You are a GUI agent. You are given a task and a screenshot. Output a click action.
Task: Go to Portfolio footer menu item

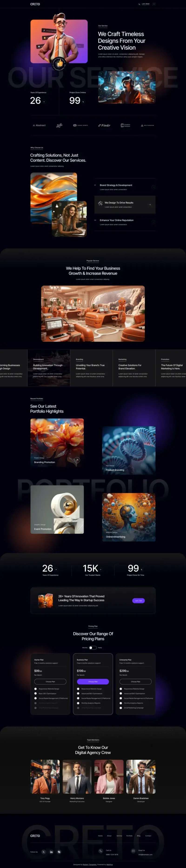[x=129, y=836]
